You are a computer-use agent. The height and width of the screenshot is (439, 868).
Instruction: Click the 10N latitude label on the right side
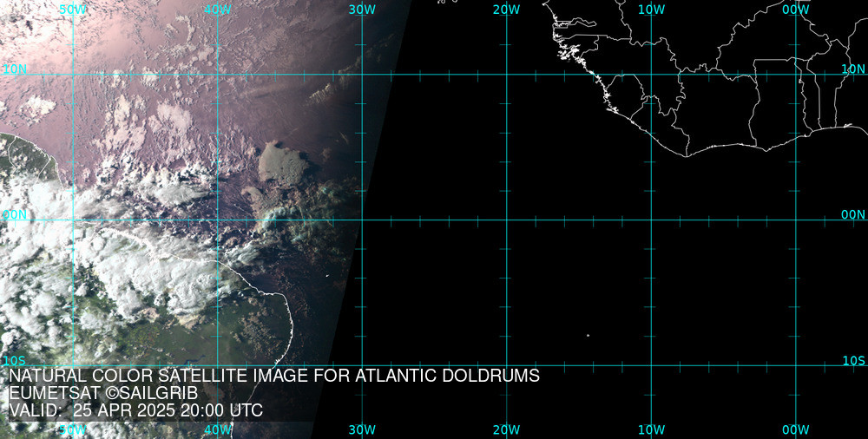[x=853, y=69]
